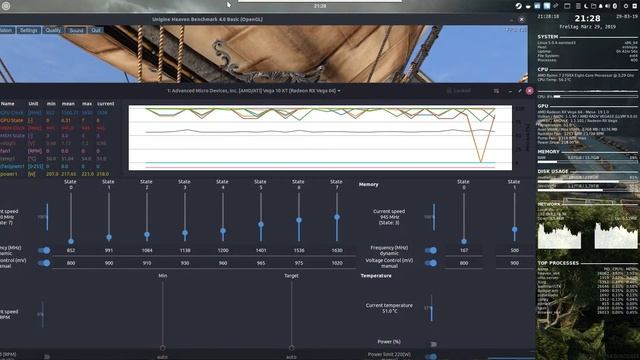Screen dimensions: 640x360
Task: Click the circle icon near panel's right end
Action: [626, 6]
